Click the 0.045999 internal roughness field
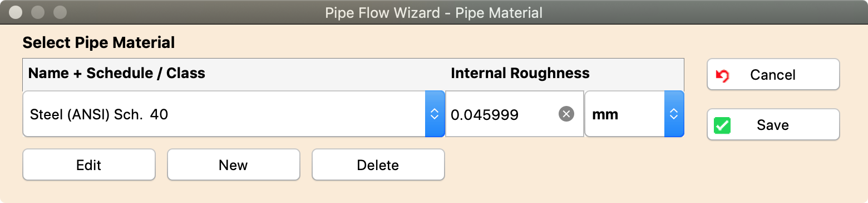The image size is (868, 203). click(x=515, y=114)
